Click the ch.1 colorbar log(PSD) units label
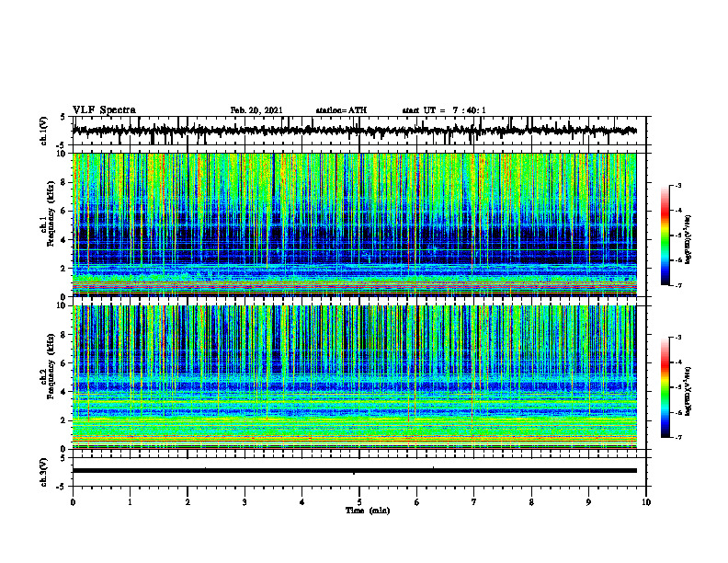The width and height of the screenshot is (728, 563). pyautogui.click(x=688, y=239)
